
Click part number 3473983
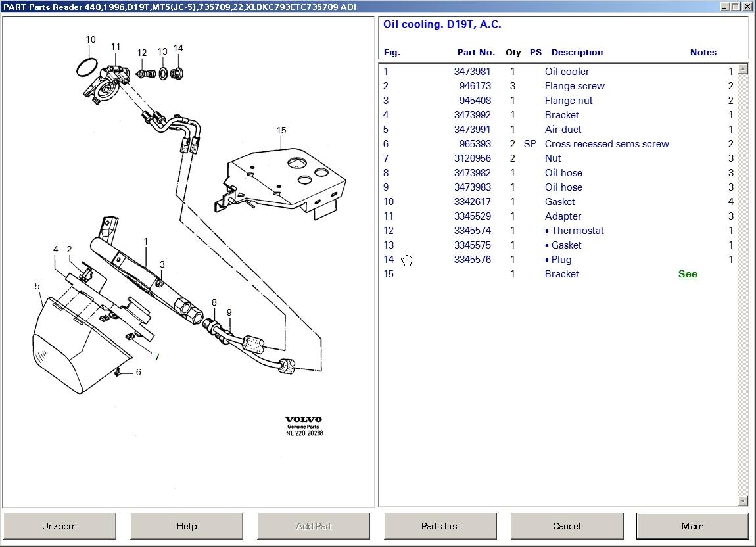click(472, 187)
